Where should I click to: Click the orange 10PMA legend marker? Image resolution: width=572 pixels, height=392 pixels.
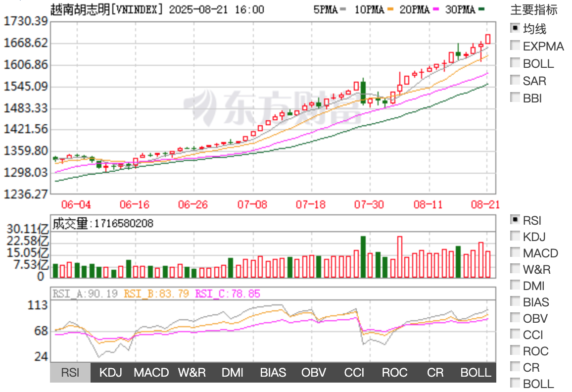pyautogui.click(x=389, y=10)
